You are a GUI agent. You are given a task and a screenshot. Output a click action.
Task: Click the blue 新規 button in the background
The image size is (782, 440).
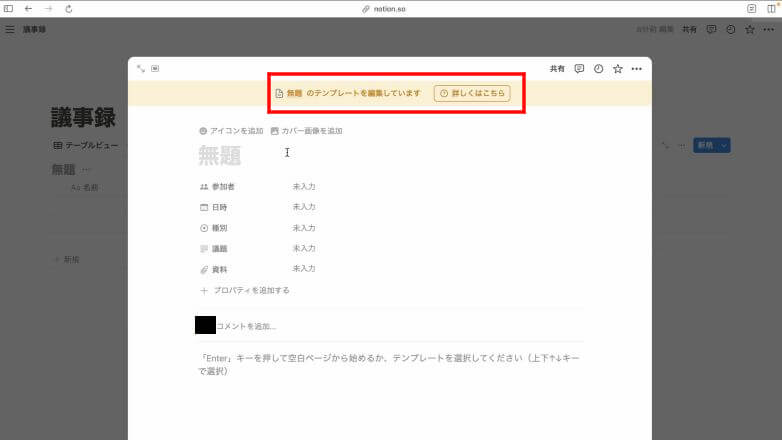pyautogui.click(x=705, y=145)
